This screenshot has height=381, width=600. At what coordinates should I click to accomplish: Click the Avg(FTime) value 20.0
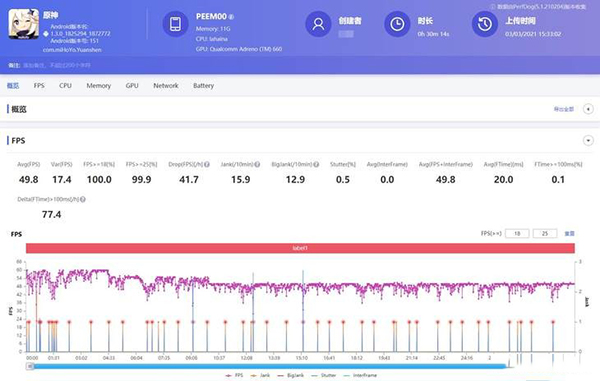pyautogui.click(x=504, y=179)
